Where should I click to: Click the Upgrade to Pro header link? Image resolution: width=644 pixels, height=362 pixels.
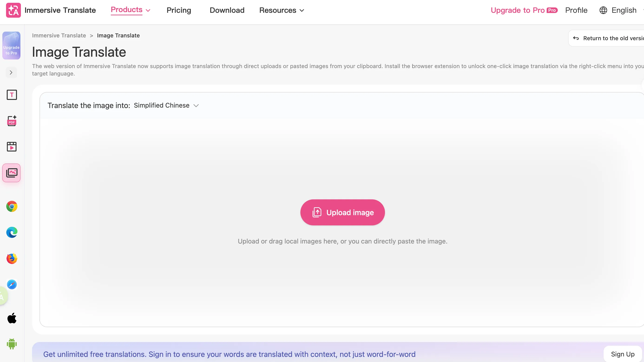tap(518, 10)
